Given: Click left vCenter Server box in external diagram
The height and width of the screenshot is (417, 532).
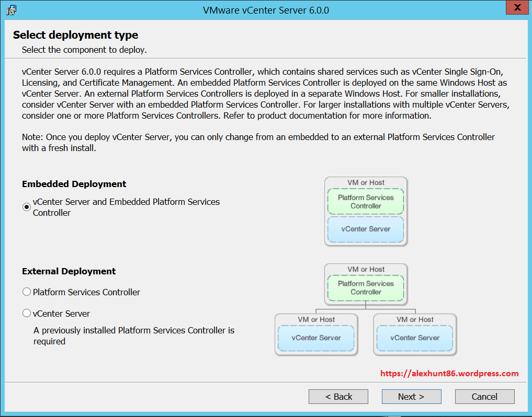Looking at the screenshot, I should pos(316,338).
